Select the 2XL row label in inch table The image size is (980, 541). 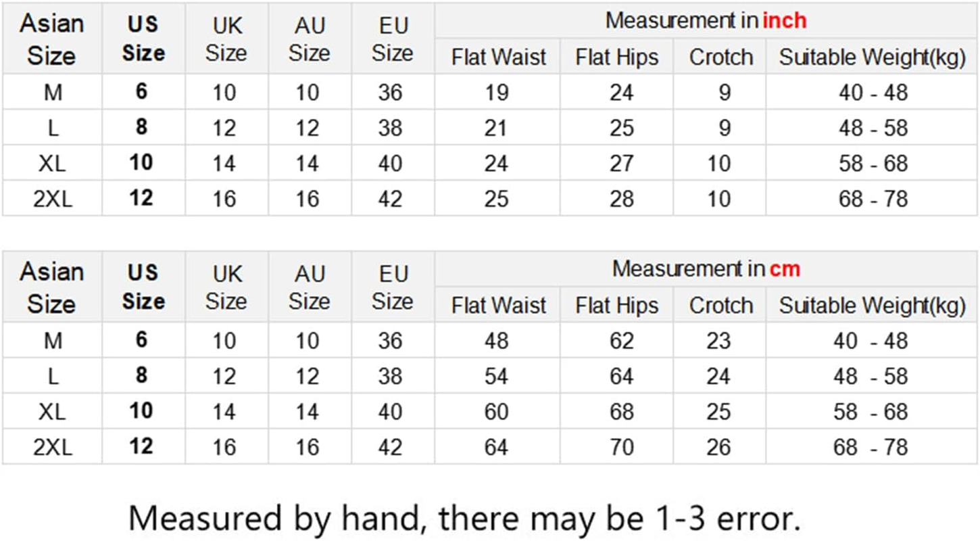pyautogui.click(x=51, y=199)
